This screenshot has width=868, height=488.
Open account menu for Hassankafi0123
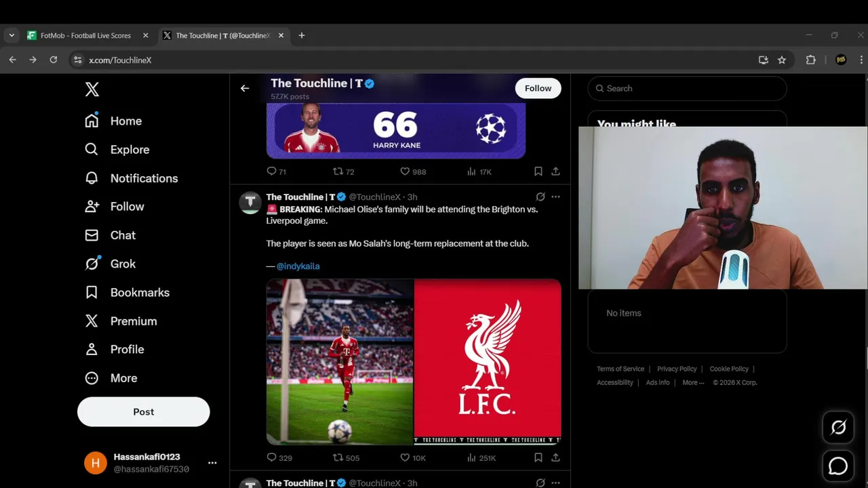tap(151, 463)
